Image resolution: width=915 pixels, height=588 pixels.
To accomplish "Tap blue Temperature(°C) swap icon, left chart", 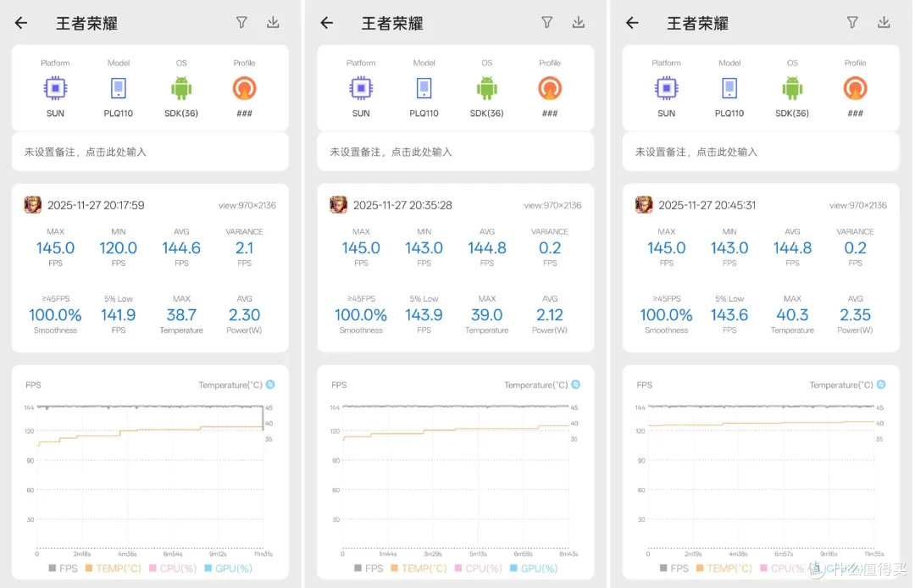I will (270, 385).
